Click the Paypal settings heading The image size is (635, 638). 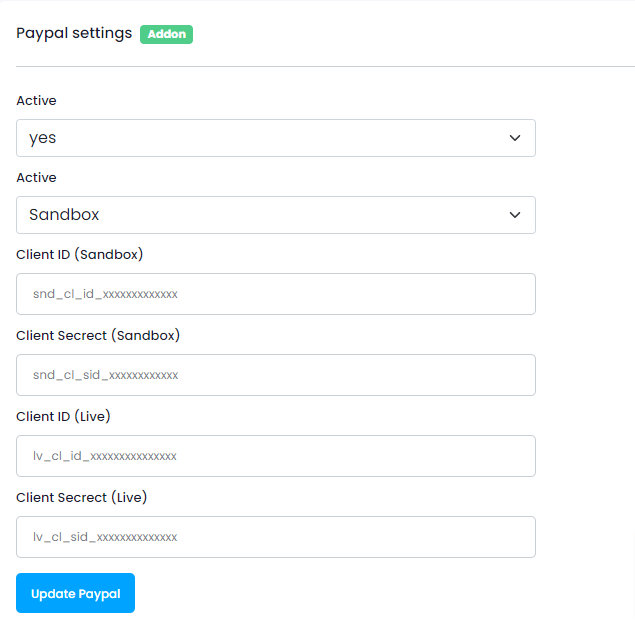[74, 33]
